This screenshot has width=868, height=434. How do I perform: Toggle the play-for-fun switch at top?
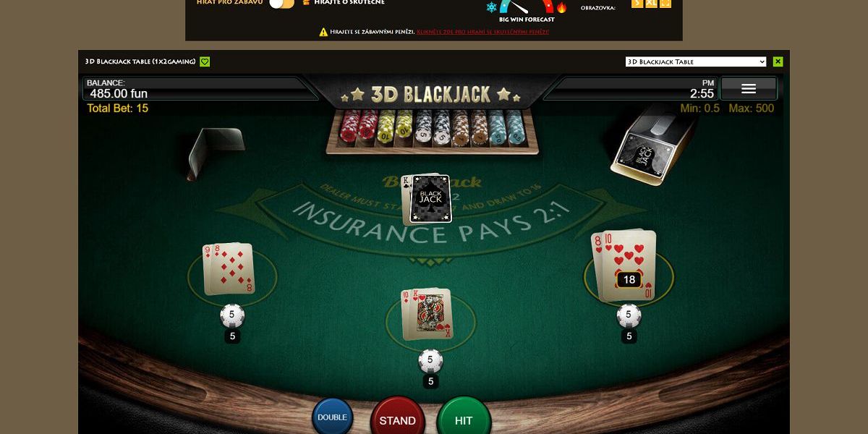click(x=281, y=4)
